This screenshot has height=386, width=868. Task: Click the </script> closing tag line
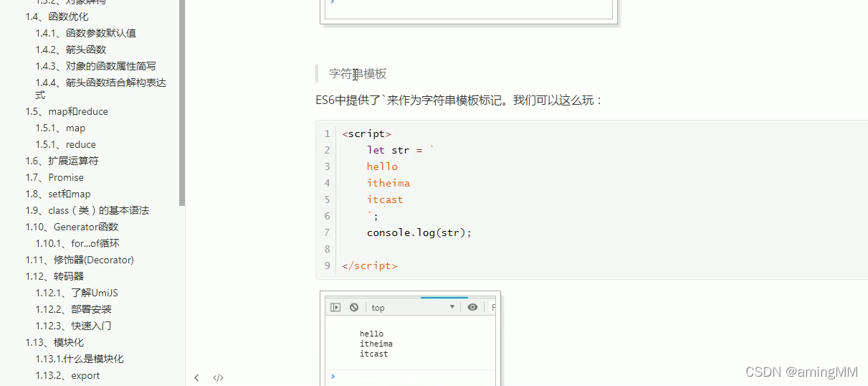369,265
